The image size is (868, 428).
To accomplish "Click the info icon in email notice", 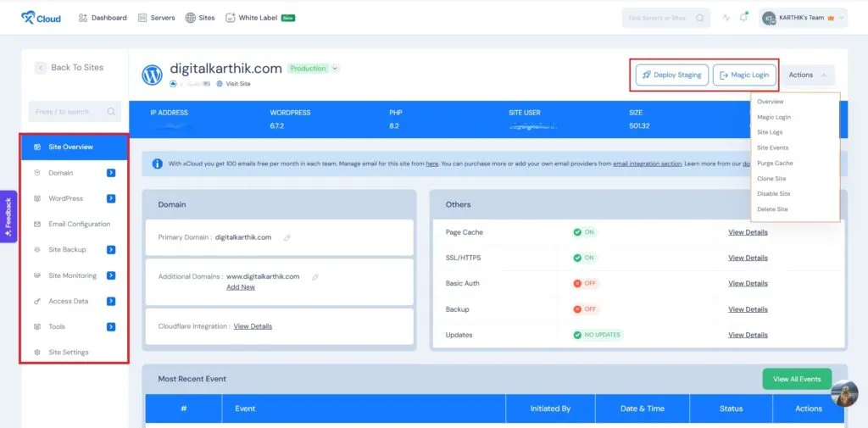I will 157,164.
